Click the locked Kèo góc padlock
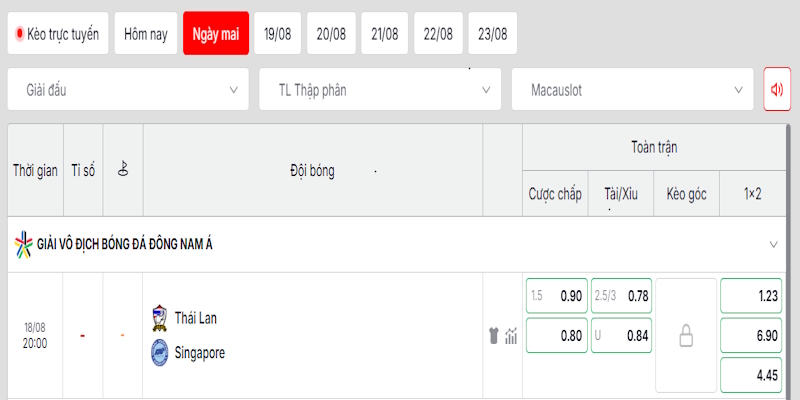The width and height of the screenshot is (800, 400). [x=686, y=337]
